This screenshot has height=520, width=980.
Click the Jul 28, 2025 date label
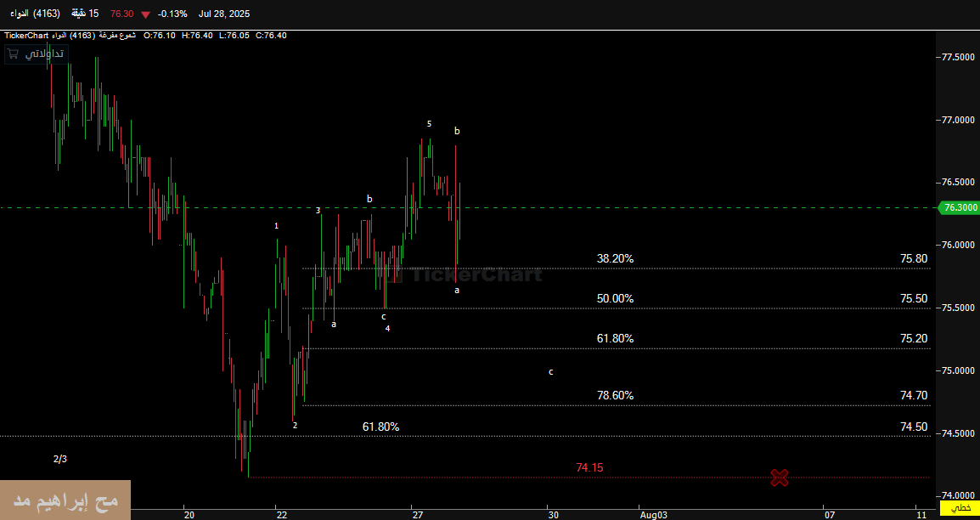[223, 14]
